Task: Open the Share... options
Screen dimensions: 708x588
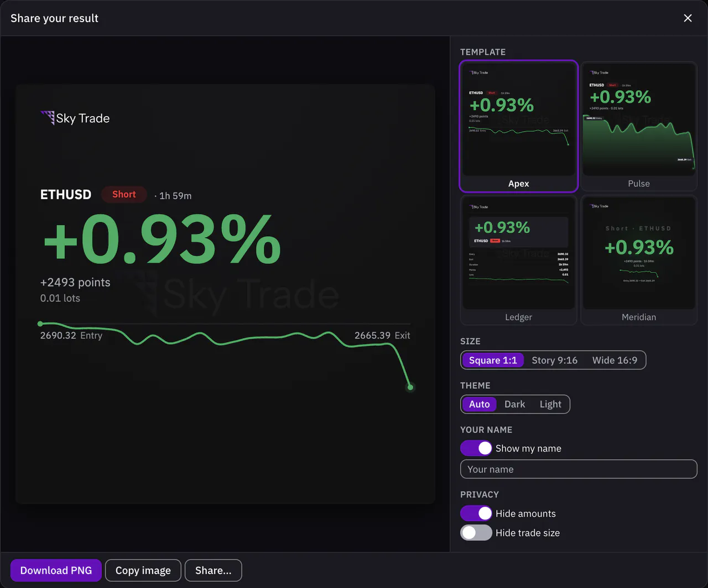Action: coord(214,570)
